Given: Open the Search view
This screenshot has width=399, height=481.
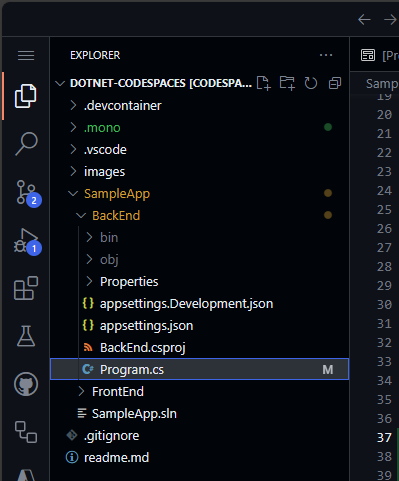Looking at the screenshot, I should pyautogui.click(x=26, y=144).
